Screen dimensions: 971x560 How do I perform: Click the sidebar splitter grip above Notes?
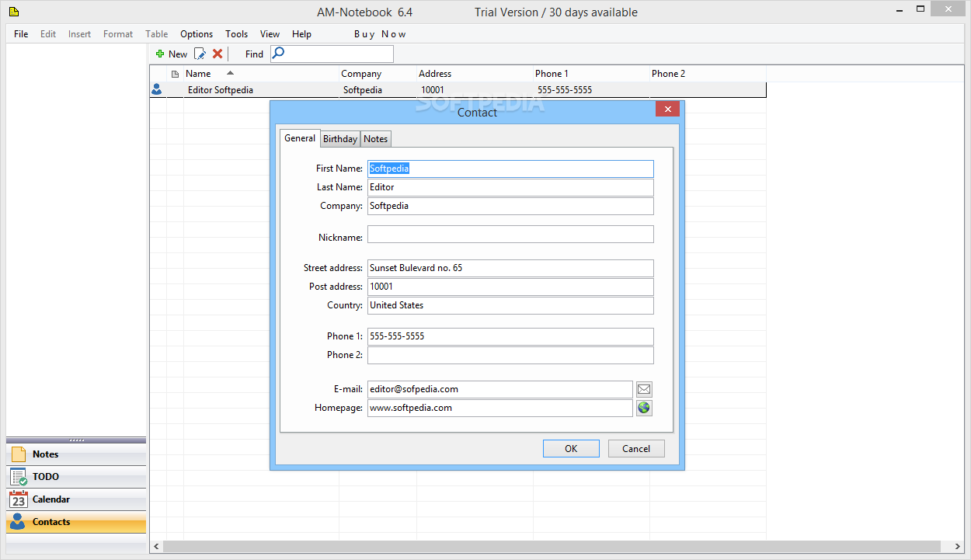point(76,440)
